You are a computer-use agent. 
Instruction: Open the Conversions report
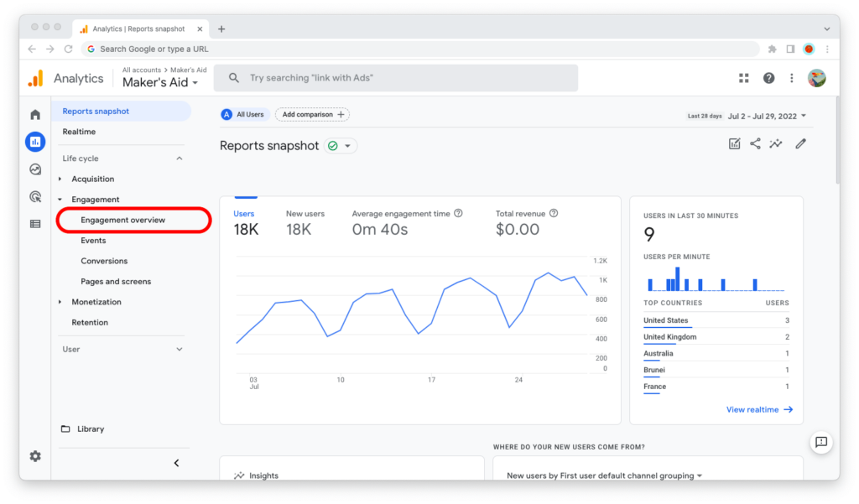click(x=104, y=262)
